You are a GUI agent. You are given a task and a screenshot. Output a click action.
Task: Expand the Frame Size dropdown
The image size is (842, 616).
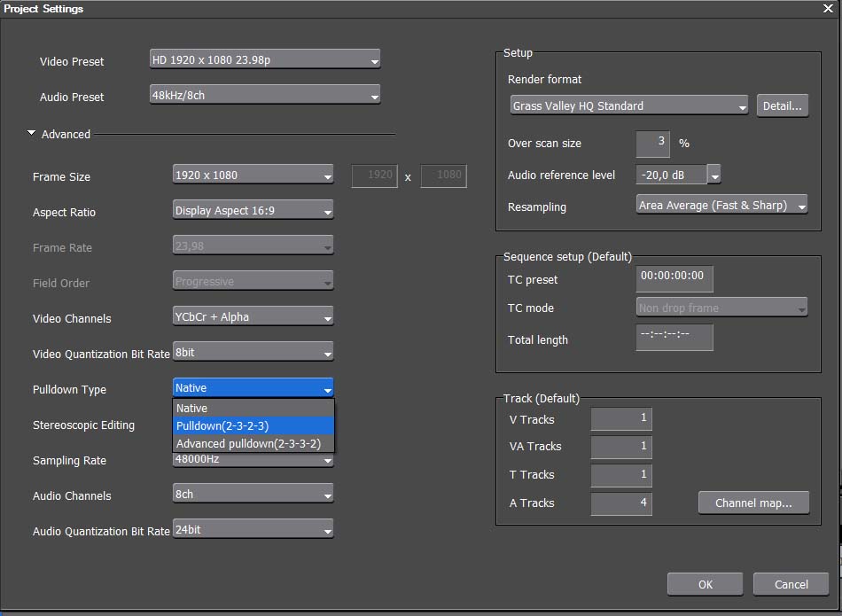point(253,175)
